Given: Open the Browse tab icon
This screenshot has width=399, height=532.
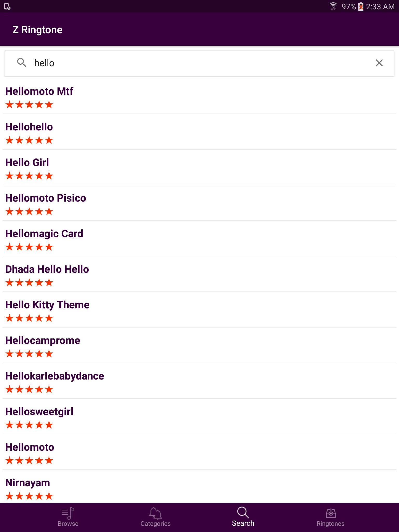Looking at the screenshot, I should [x=68, y=513].
